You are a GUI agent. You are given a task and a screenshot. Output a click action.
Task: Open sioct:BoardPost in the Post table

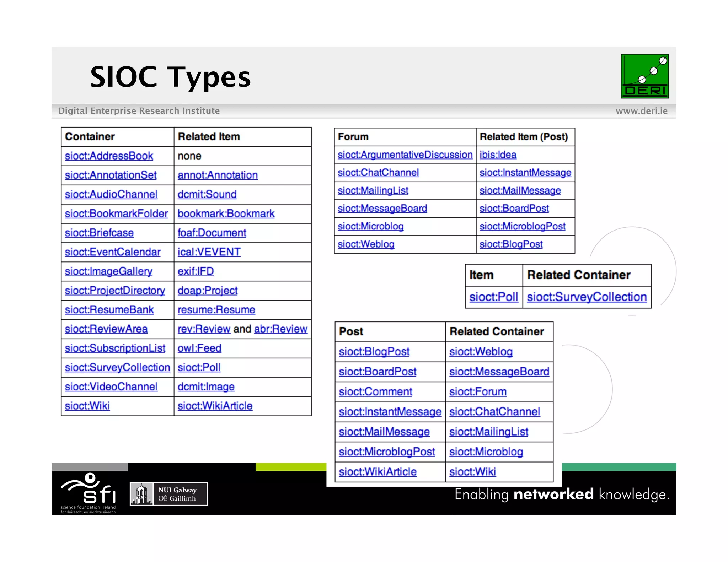click(378, 372)
